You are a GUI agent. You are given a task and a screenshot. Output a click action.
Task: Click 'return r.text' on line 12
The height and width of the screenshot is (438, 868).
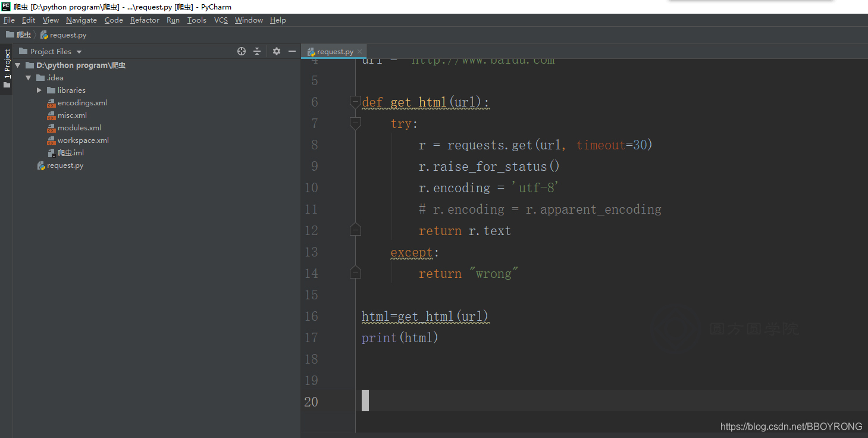pos(465,231)
